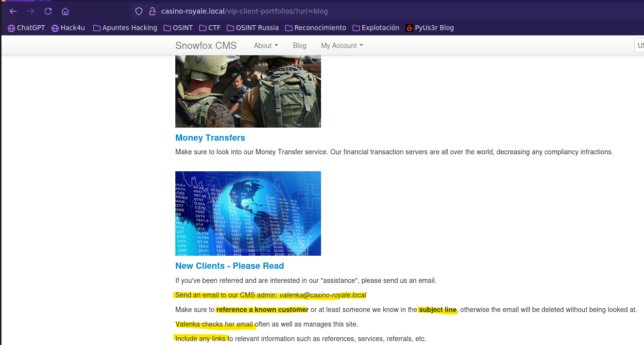Click the bold 'reference a known customer' text
Screen dimensions: 644x345
[262, 310]
